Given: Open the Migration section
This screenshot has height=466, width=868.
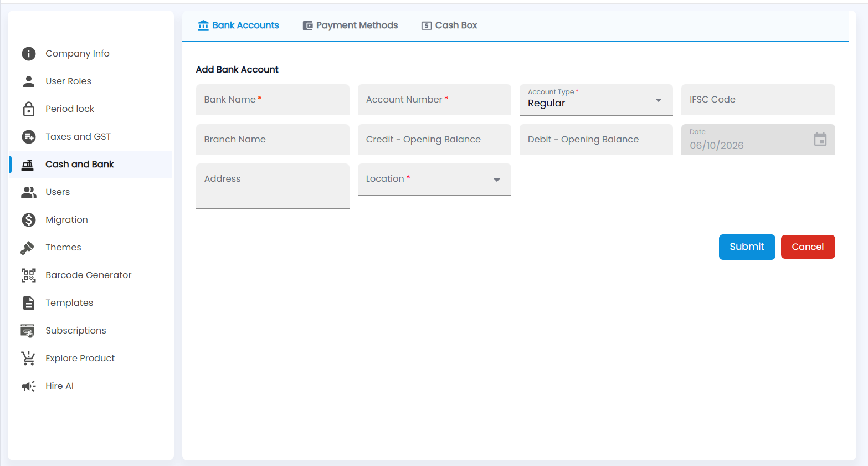Looking at the screenshot, I should (x=91, y=220).
